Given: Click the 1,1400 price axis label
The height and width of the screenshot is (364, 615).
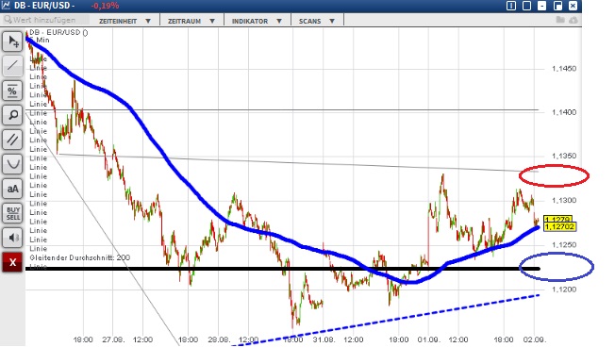Looking at the screenshot, I should (564, 112).
